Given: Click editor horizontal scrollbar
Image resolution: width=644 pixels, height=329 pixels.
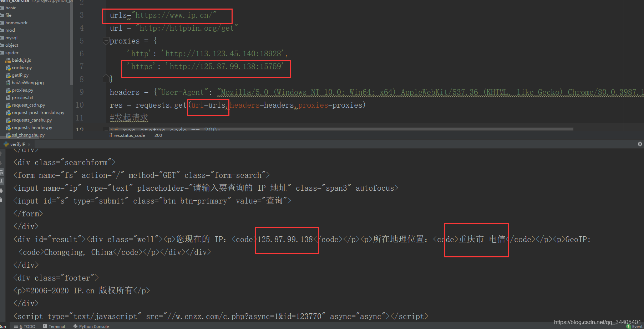Looking at the screenshot, I should pos(342,129).
